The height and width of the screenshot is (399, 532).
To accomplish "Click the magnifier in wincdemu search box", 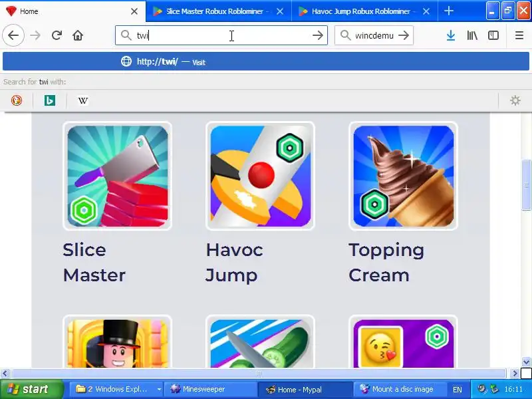I will coord(345,35).
